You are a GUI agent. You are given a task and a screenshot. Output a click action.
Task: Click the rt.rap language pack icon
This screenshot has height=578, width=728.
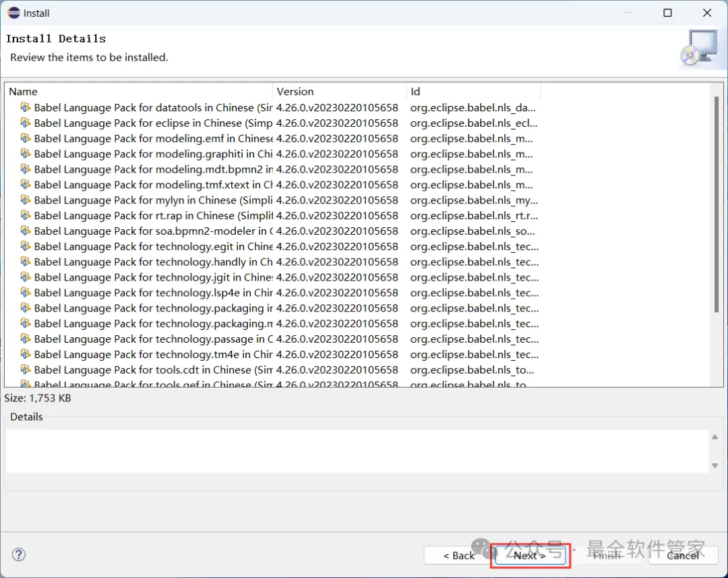(x=26, y=215)
